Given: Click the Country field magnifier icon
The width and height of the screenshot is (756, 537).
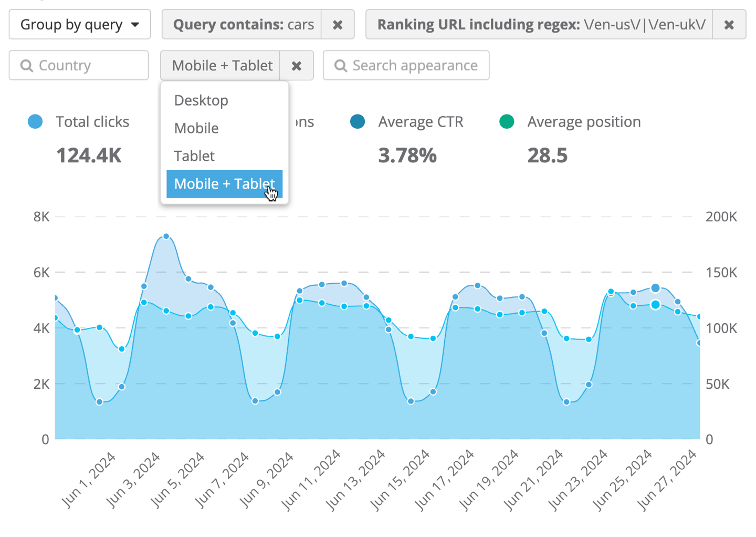Looking at the screenshot, I should tap(26, 66).
